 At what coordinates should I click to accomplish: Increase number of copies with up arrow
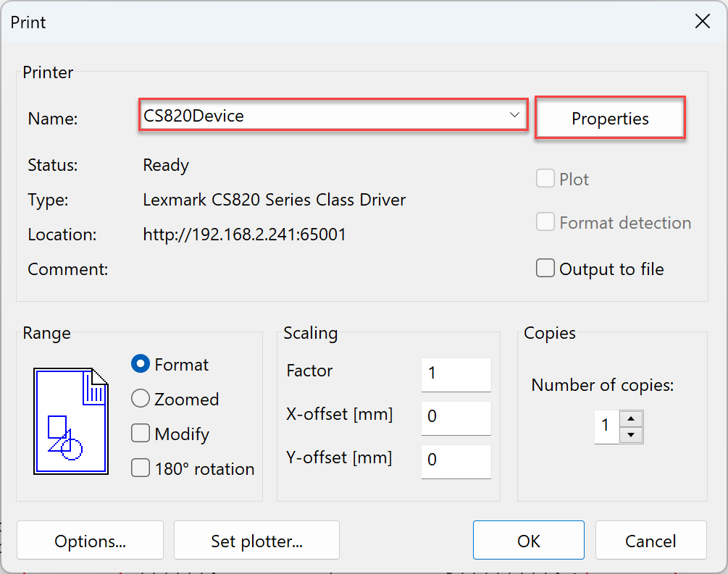coord(632,419)
